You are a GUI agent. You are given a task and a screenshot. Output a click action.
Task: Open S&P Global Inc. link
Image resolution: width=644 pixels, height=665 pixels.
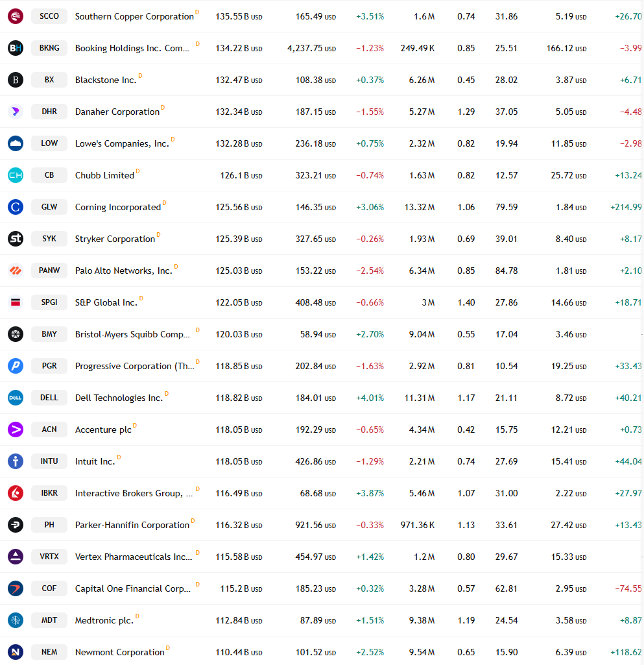[x=106, y=303]
